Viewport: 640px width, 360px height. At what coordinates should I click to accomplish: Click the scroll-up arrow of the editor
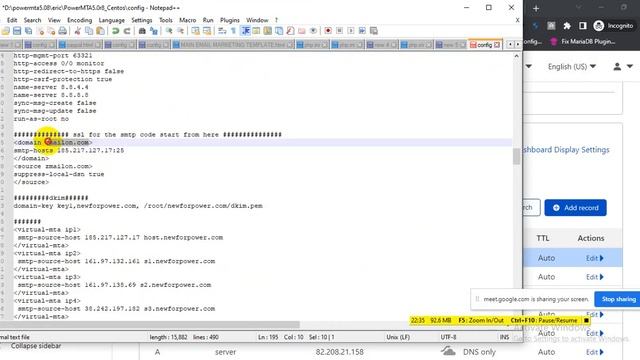pyautogui.click(x=516, y=56)
